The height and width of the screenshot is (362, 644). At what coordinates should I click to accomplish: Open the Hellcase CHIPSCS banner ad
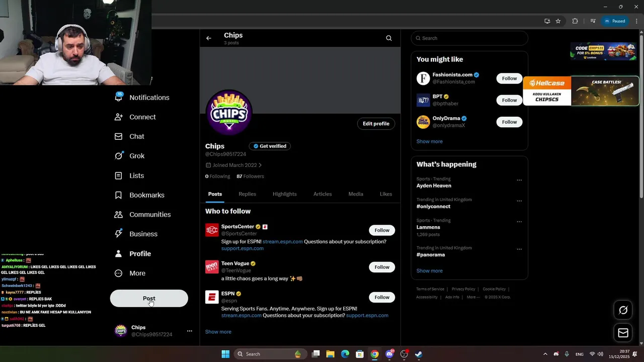581,91
